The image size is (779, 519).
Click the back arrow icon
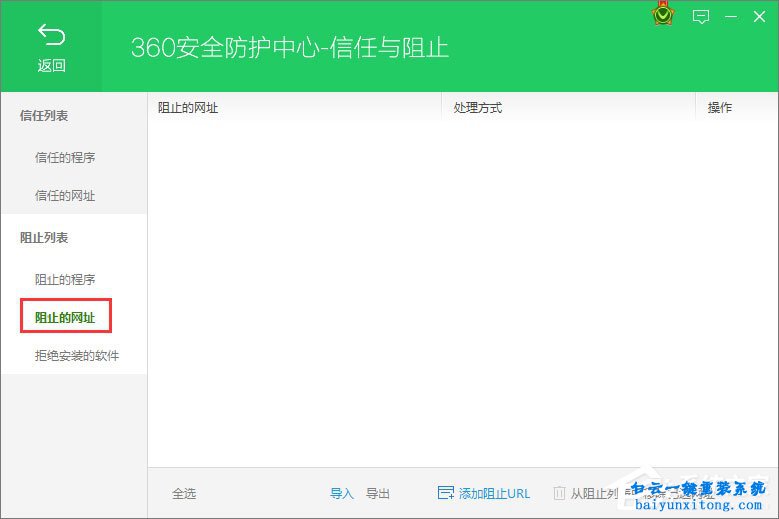(51, 36)
